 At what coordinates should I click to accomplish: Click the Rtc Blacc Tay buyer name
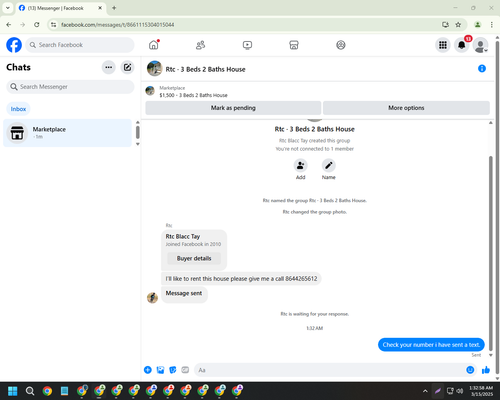pos(183,236)
